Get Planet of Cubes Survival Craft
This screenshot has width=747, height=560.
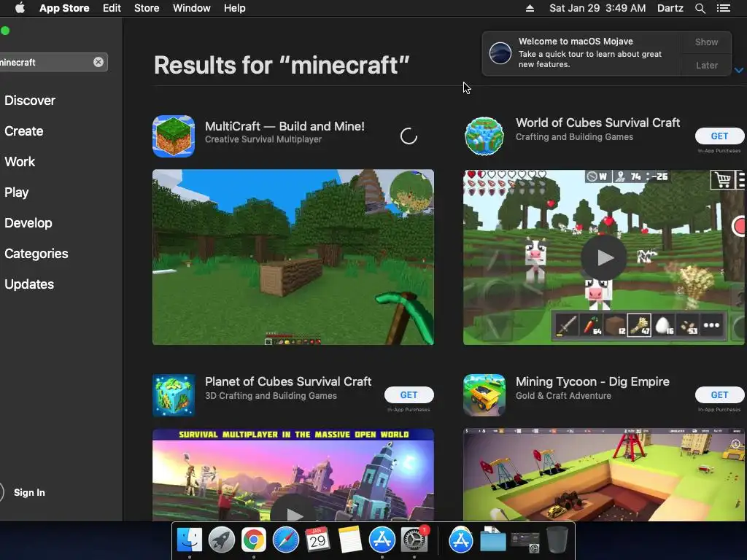click(x=409, y=394)
